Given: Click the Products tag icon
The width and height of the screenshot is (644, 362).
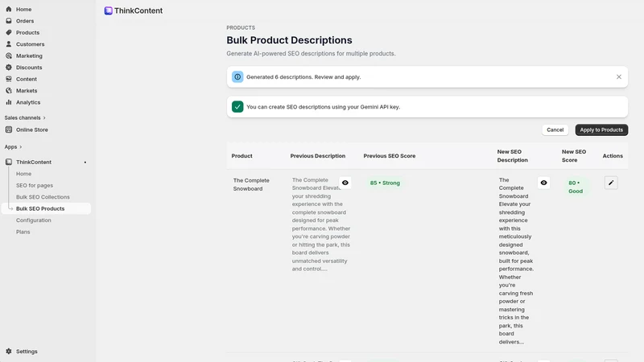Looking at the screenshot, I should click(x=9, y=32).
